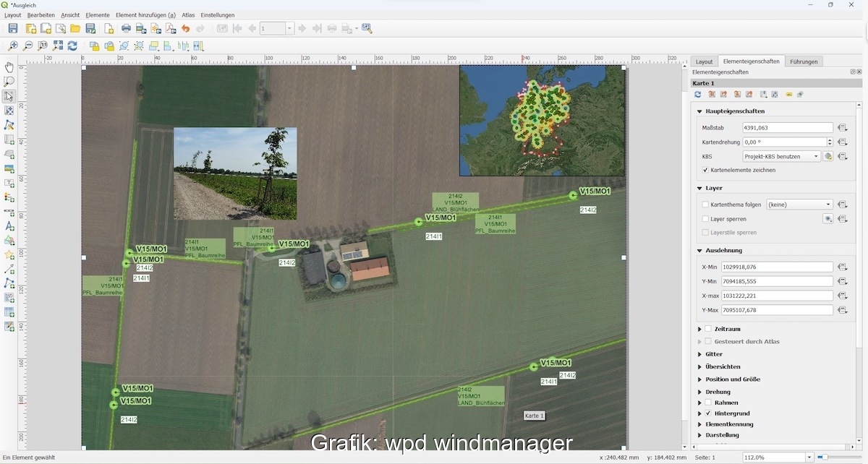Viewport: 868px width, 464px height.
Task: Uncheck Kartenelemente zeichnen checkbox
Action: [x=706, y=170]
